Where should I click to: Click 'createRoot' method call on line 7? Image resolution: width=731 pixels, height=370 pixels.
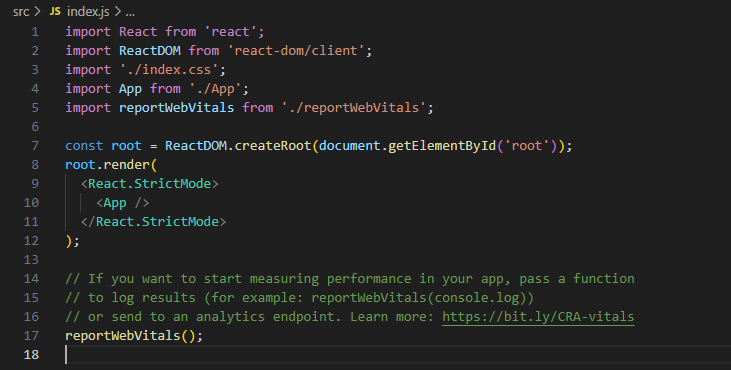point(273,146)
